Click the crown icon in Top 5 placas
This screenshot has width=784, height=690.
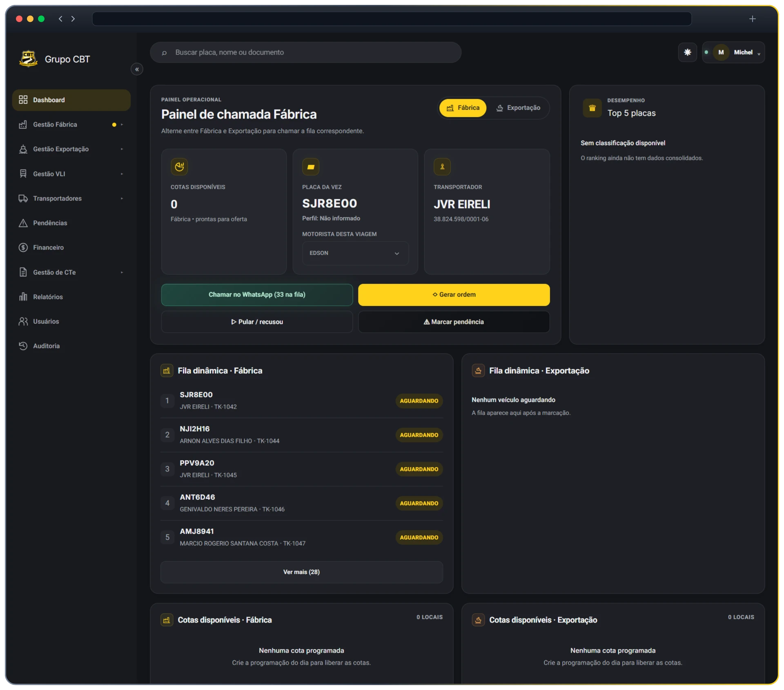pos(592,108)
